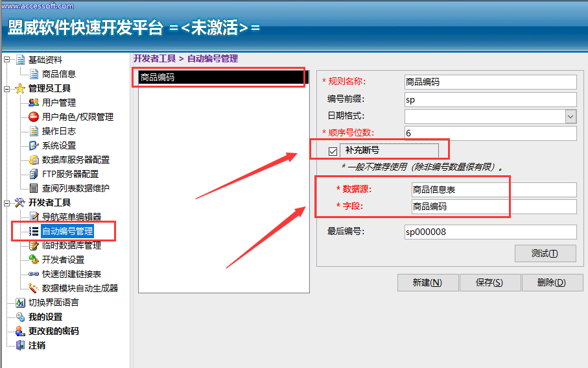This screenshot has height=368, width=588.
Task: Select 用户角色/权限管理 tree entry
Action: click(x=78, y=117)
